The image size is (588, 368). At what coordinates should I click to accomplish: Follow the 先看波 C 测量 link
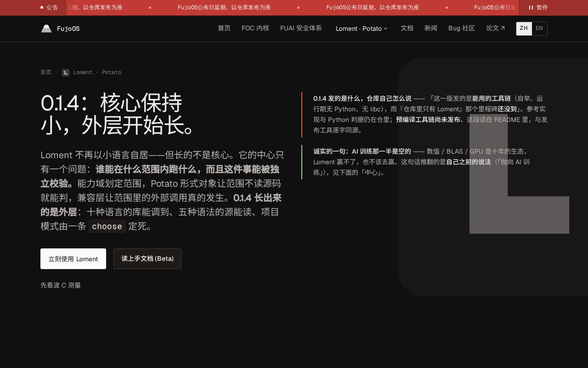[x=61, y=285]
